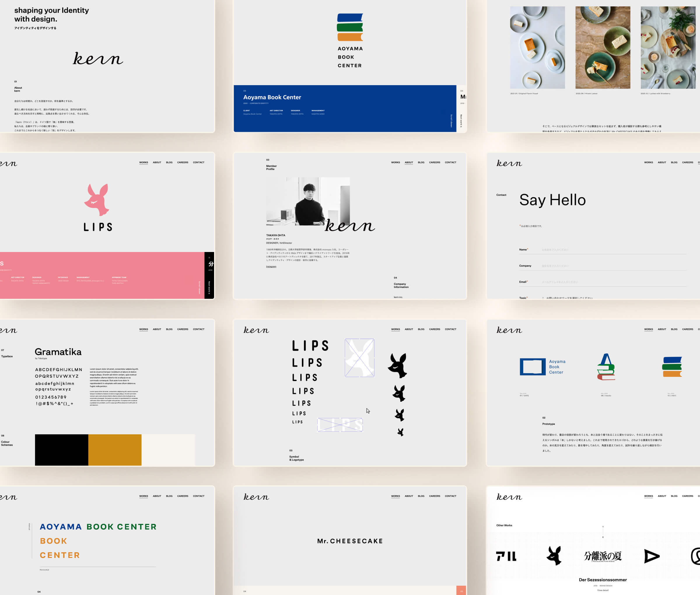
Task: Click the blue AOYAMA word in horizontal logotype
Action: [x=61, y=527]
